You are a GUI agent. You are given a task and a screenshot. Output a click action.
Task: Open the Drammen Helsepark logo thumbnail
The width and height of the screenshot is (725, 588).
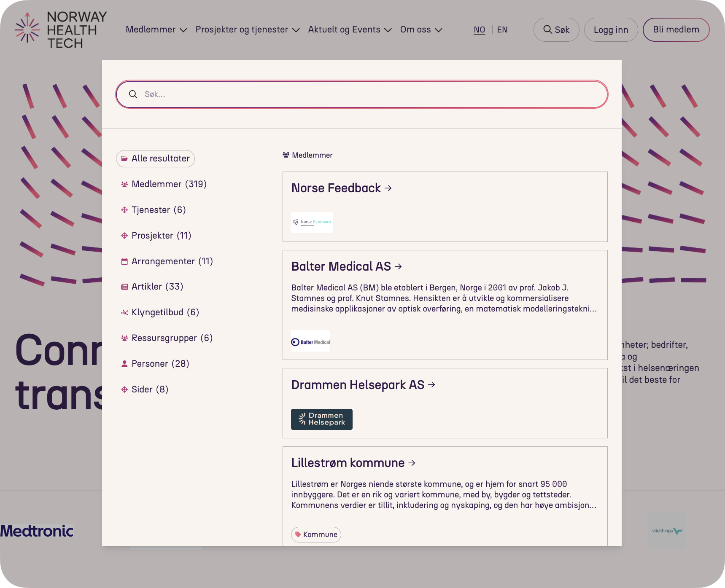322,419
